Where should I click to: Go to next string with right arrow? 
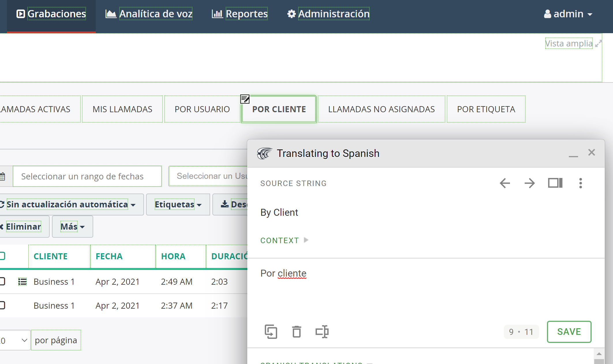pos(530,183)
